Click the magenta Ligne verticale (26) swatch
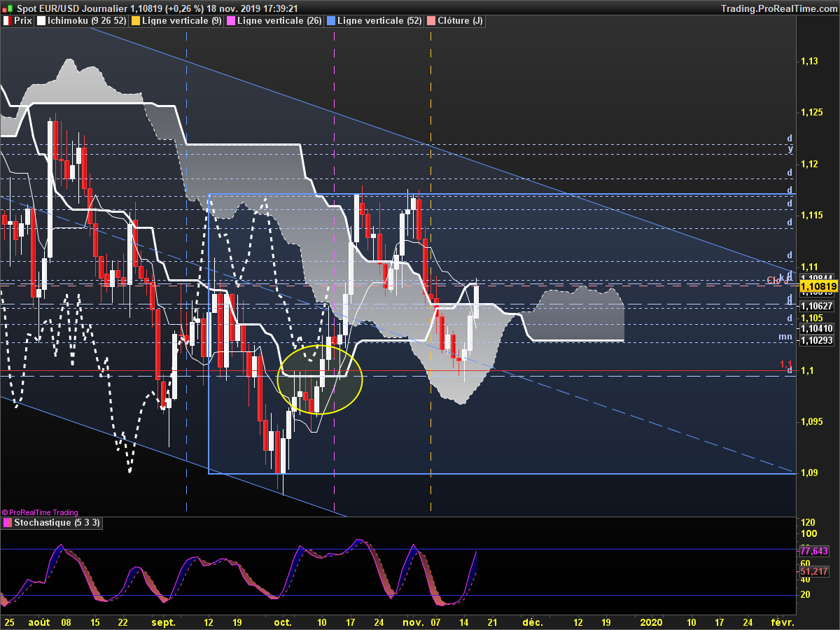 pos(231,21)
